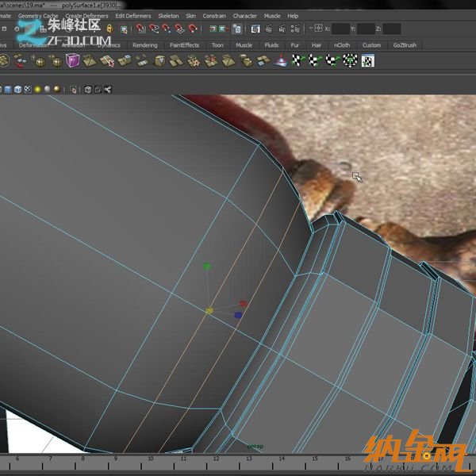Click the purple cube shelf icon
The image size is (476, 476).
click(73, 61)
